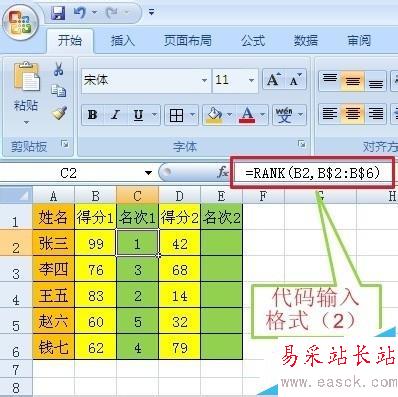Select the 姓名 header cell
Viewport: 398px width, 397px height.
point(53,218)
